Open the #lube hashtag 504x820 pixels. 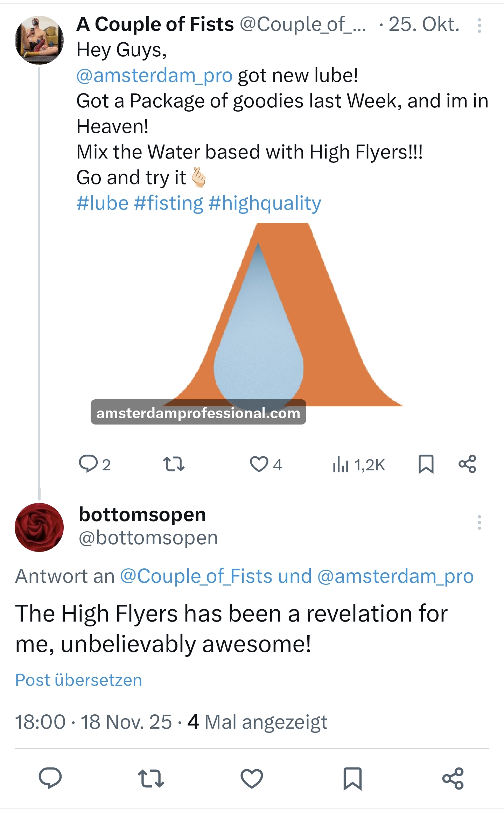coord(102,203)
